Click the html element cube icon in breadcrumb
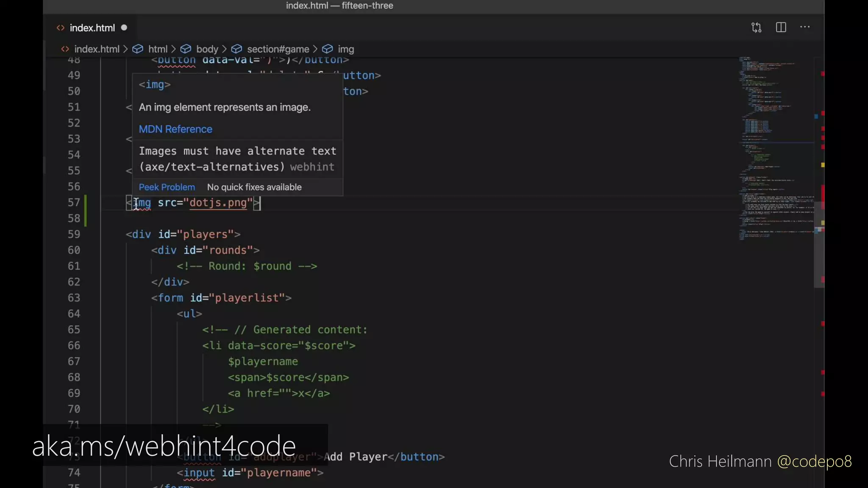 138,49
